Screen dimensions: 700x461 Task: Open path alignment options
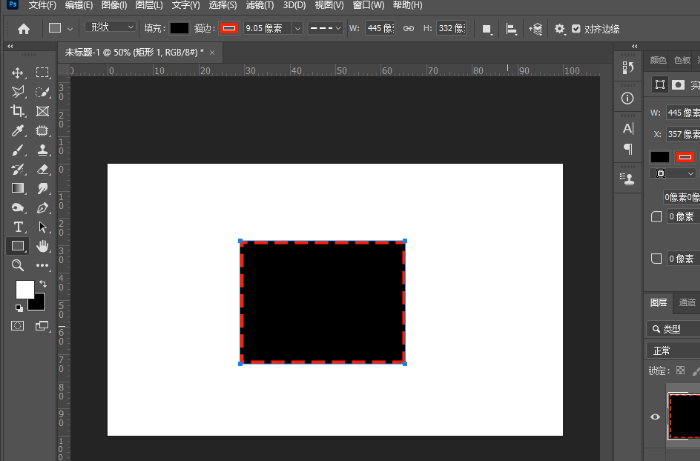[511, 29]
